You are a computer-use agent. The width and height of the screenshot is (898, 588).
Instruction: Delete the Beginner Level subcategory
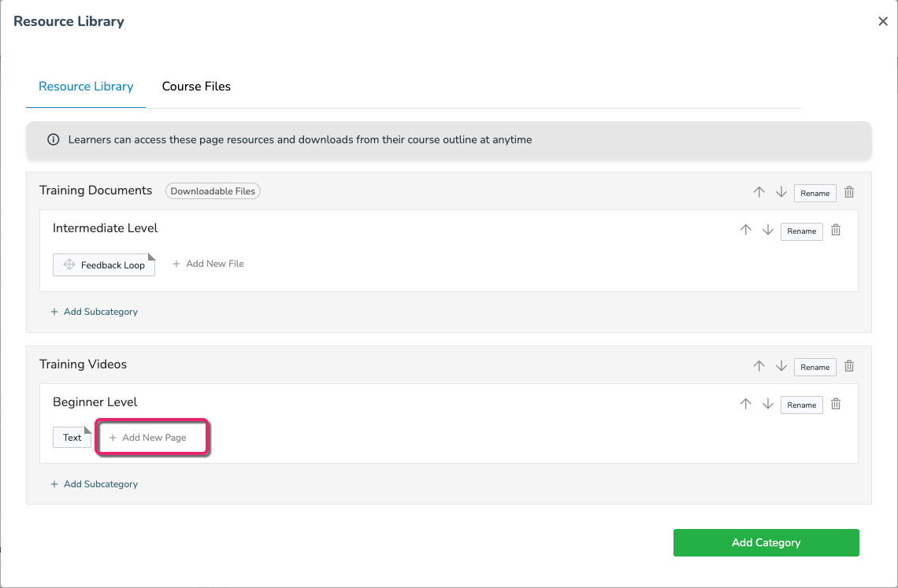836,404
